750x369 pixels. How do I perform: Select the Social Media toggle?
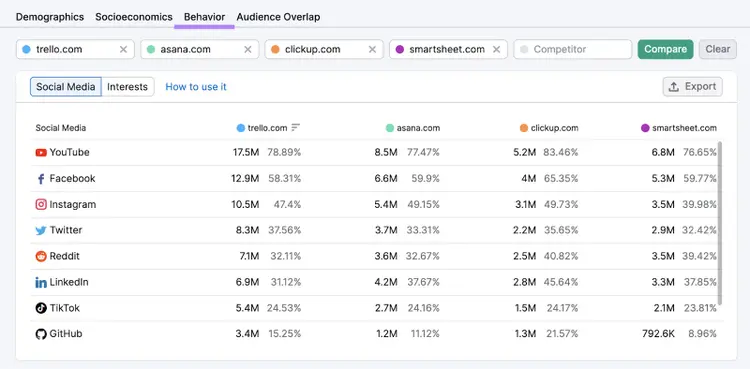[66, 87]
